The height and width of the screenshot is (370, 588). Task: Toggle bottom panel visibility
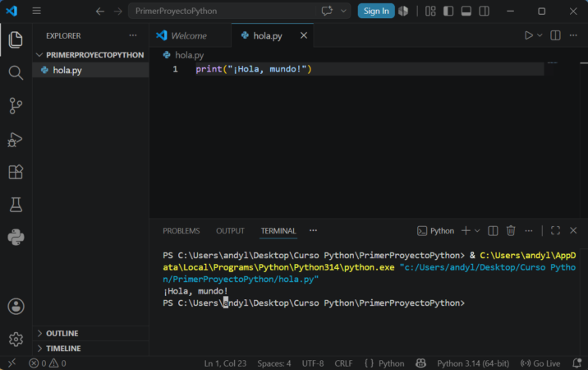click(466, 12)
